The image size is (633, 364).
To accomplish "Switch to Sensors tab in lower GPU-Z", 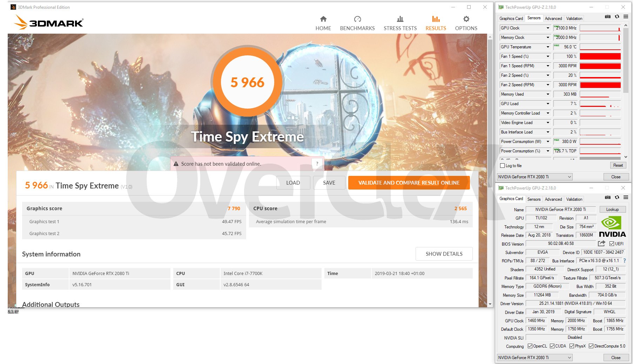I will click(534, 199).
